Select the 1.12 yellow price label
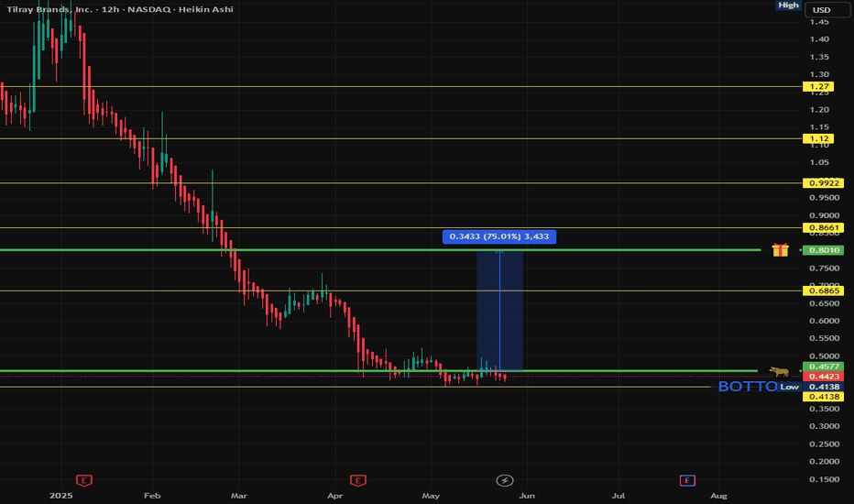The image size is (854, 504). [x=818, y=139]
